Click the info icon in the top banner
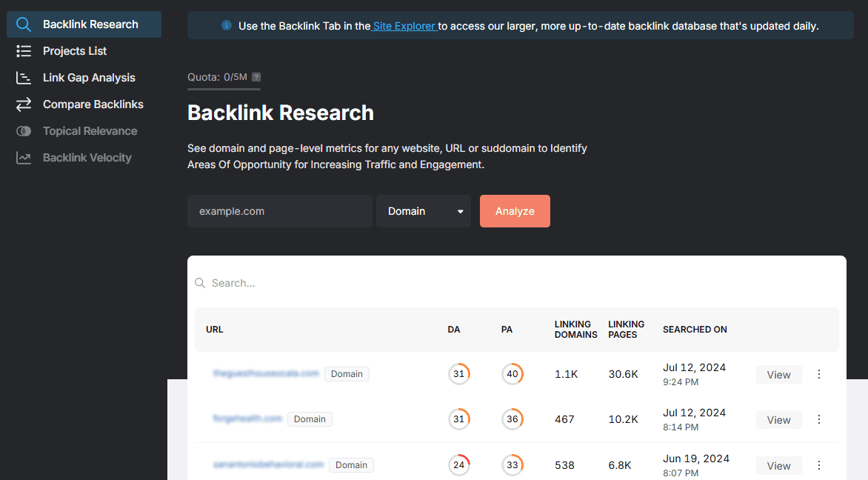 click(x=226, y=25)
